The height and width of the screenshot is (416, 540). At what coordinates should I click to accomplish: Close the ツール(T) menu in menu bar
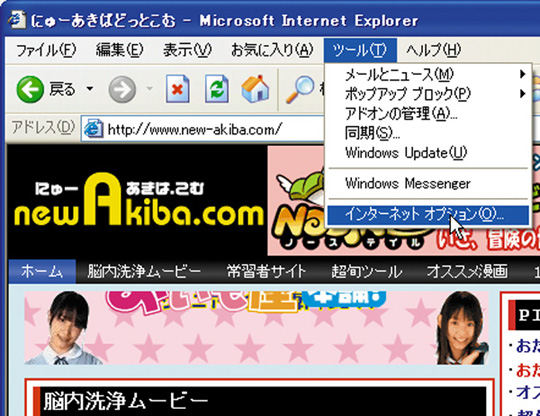pos(360,50)
